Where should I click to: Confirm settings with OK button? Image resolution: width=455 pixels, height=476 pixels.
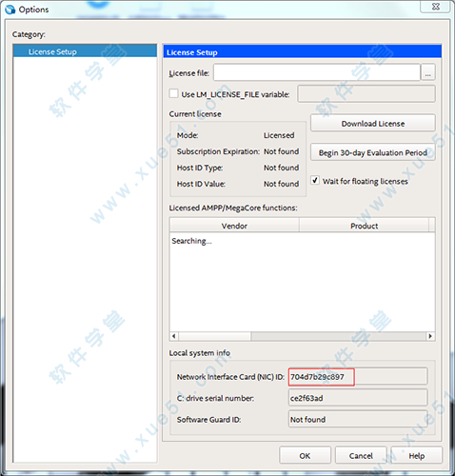point(305,455)
